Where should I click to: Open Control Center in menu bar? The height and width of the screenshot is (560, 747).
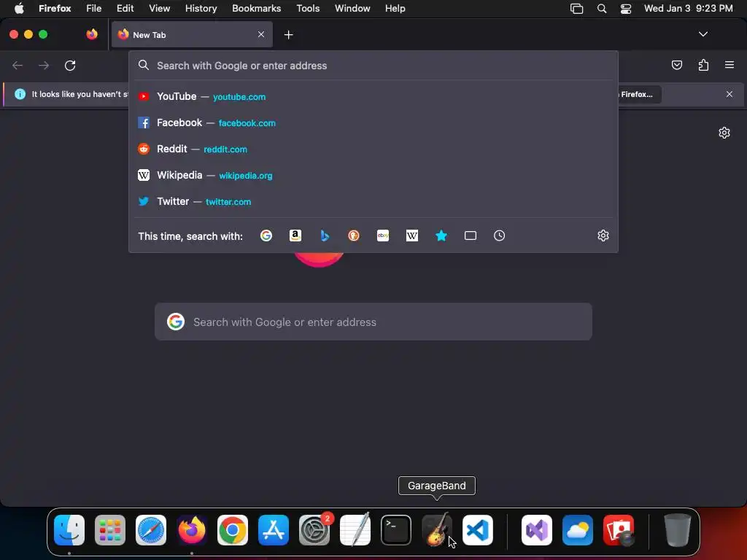(x=625, y=9)
